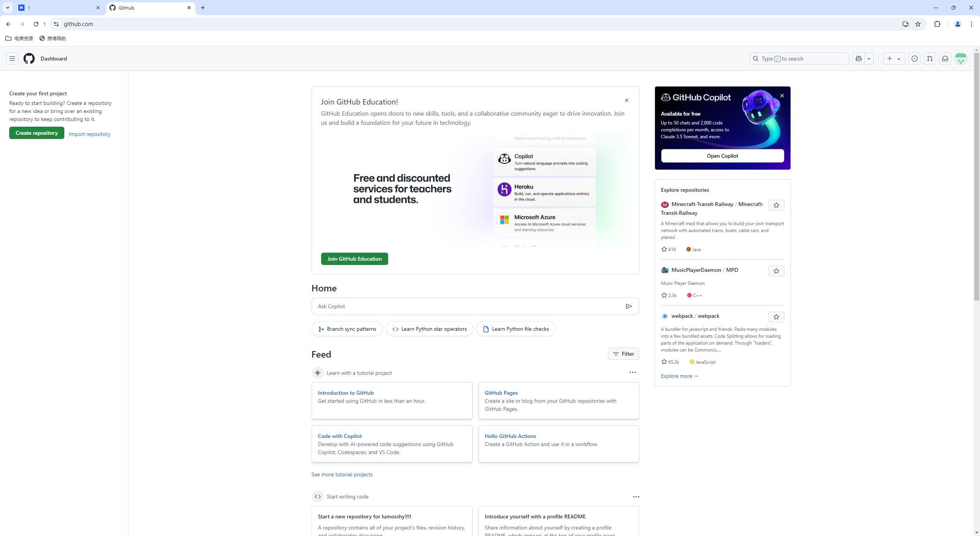Image resolution: width=980 pixels, height=536 pixels.
Task: Expand the Copilot dropdown arrow in header
Action: click(x=869, y=59)
